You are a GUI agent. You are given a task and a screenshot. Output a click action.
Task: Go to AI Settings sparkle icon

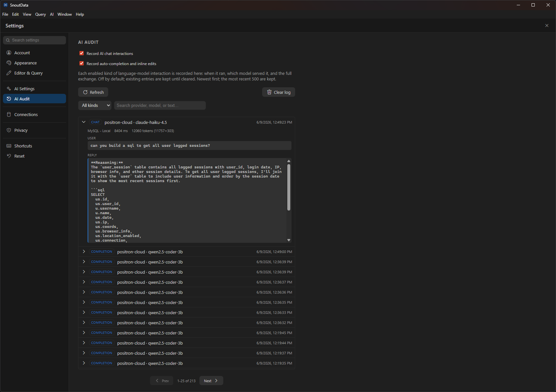pyautogui.click(x=9, y=89)
